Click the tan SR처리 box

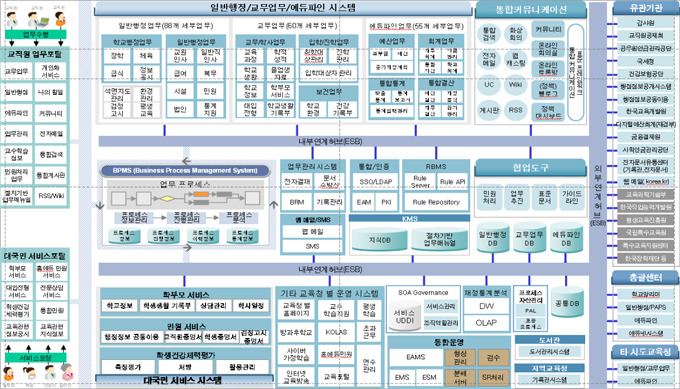[492, 378]
